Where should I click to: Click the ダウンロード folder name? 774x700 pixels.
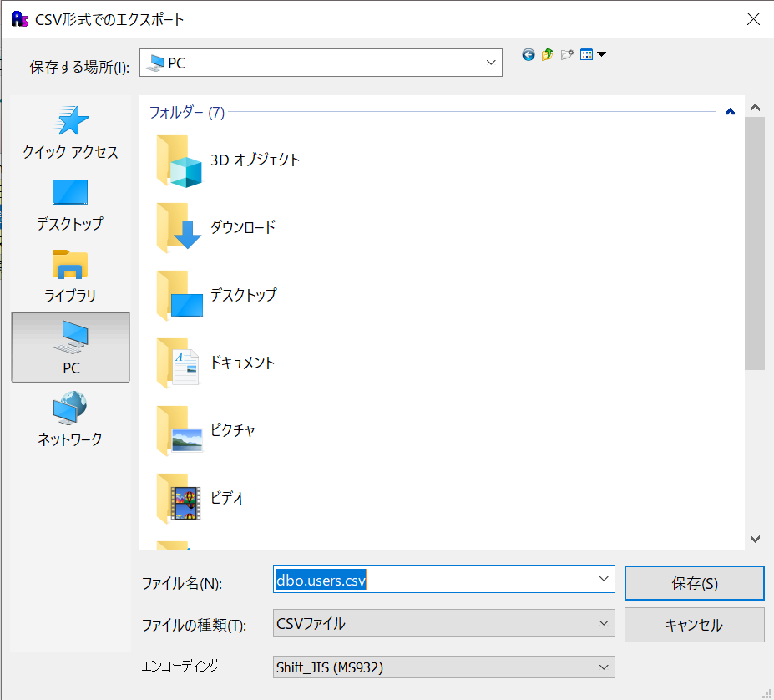coord(243,227)
